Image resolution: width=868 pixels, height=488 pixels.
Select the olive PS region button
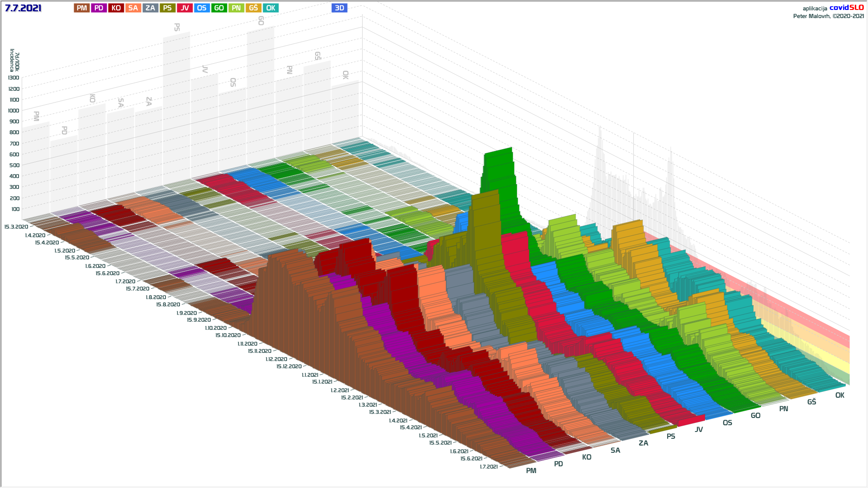(167, 8)
